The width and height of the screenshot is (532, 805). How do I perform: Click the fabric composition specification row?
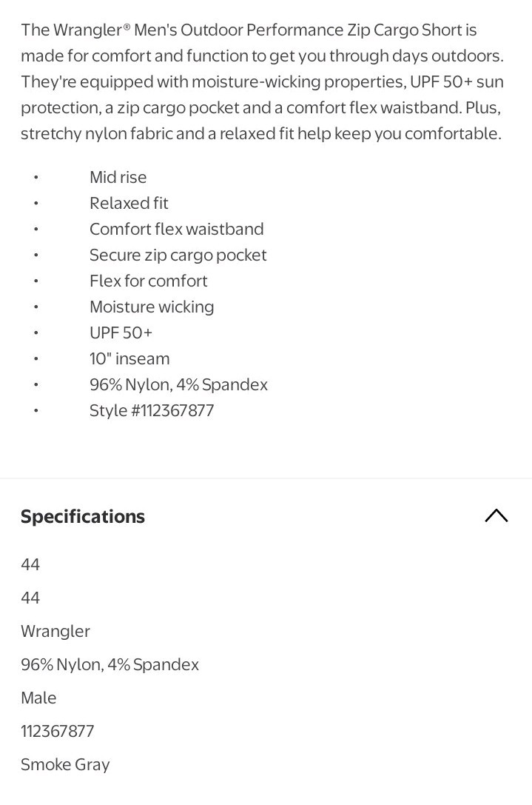pyautogui.click(x=110, y=665)
